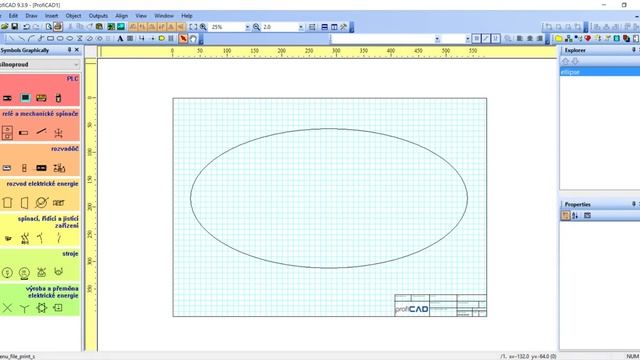Image resolution: width=640 pixels, height=360 pixels.
Task: Insert the circle symbol under rozvod elektrické energie
Action: [41, 202]
